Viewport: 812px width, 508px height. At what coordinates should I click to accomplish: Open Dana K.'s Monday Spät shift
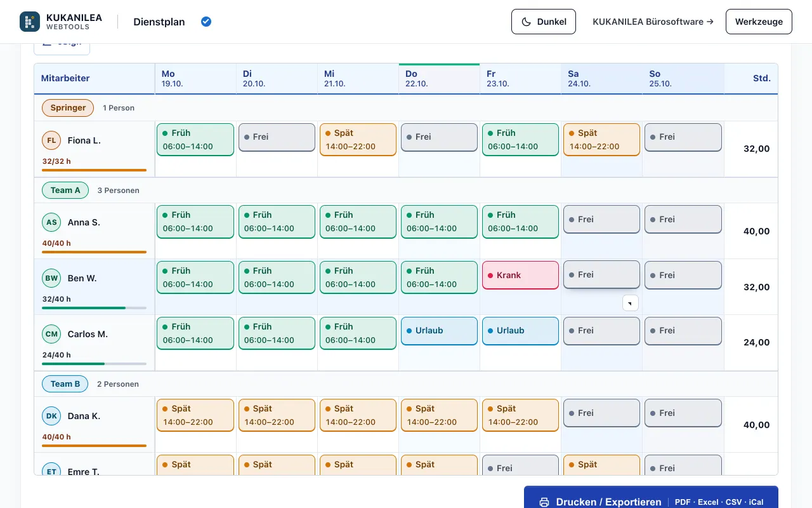tap(195, 415)
